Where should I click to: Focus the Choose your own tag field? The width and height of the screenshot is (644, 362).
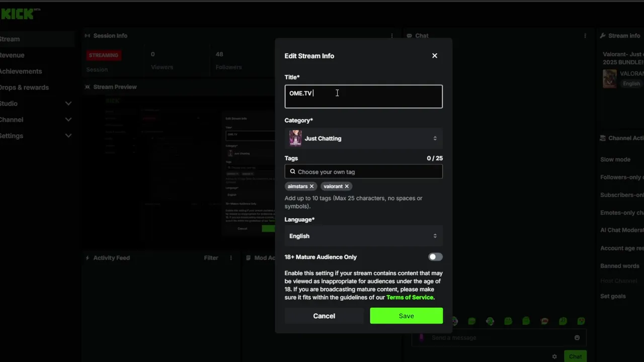[363, 171]
